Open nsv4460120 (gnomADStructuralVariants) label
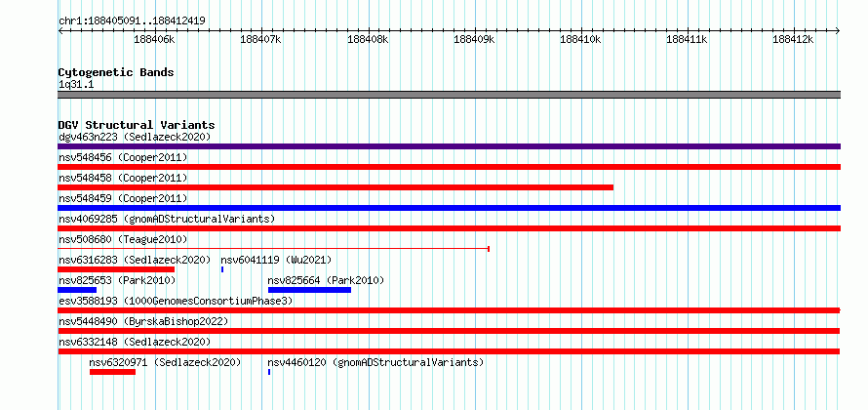 pyautogui.click(x=375, y=362)
